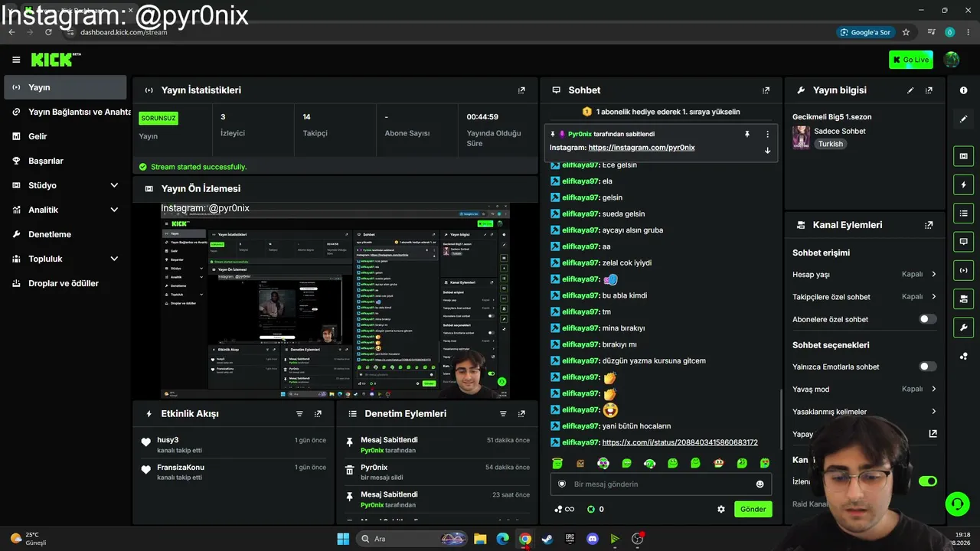The height and width of the screenshot is (551, 980).
Task: Open Hesap yaşı setting chevron
Action: [x=934, y=274]
